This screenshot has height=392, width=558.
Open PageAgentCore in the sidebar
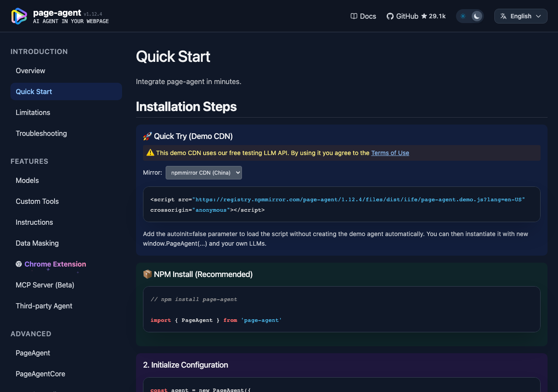(x=66, y=374)
